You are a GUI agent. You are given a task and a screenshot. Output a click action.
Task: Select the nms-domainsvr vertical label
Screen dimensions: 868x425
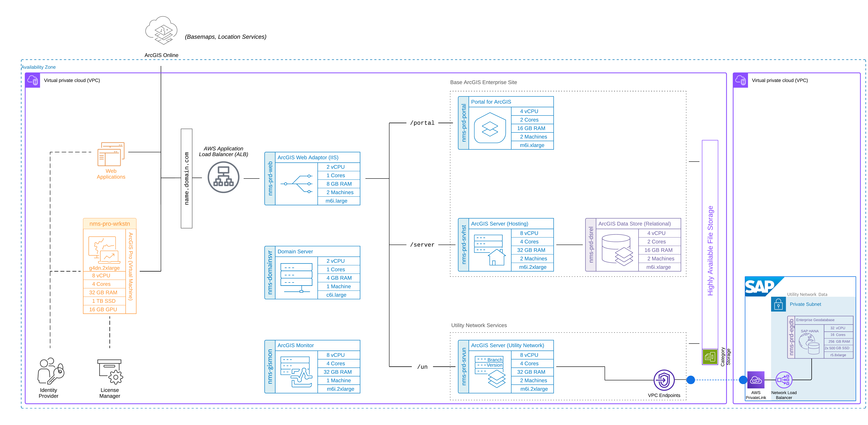pos(270,272)
